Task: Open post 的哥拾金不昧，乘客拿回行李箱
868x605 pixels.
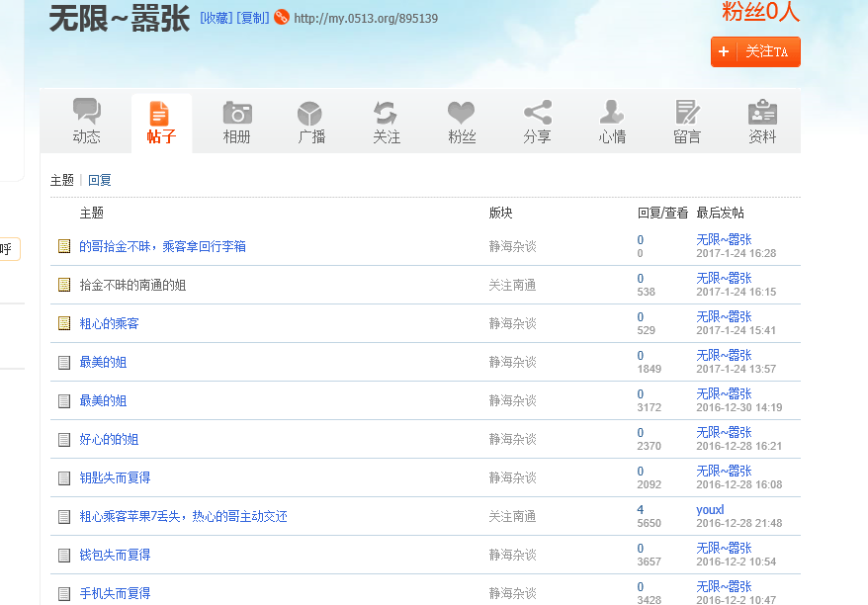Action: pyautogui.click(x=162, y=246)
